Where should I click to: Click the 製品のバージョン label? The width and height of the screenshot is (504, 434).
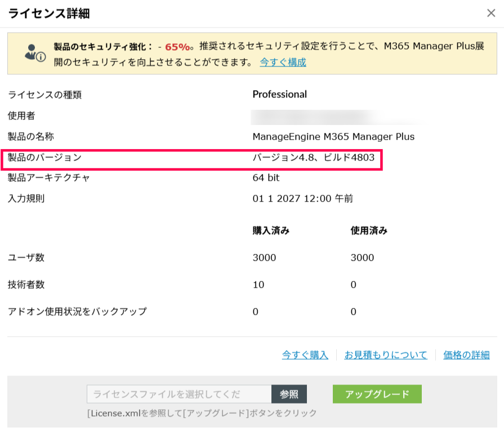[x=44, y=158]
